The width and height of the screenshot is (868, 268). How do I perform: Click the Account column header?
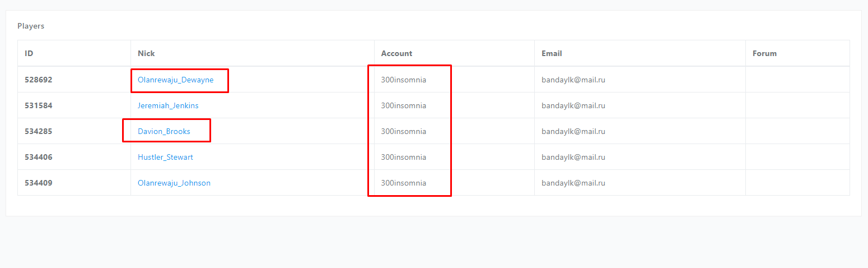(x=396, y=53)
